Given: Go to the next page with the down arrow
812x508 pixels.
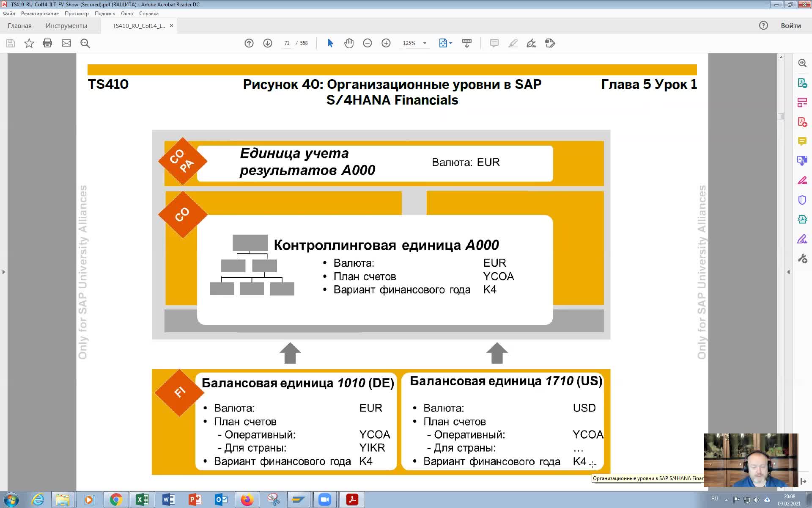Looking at the screenshot, I should [x=268, y=43].
